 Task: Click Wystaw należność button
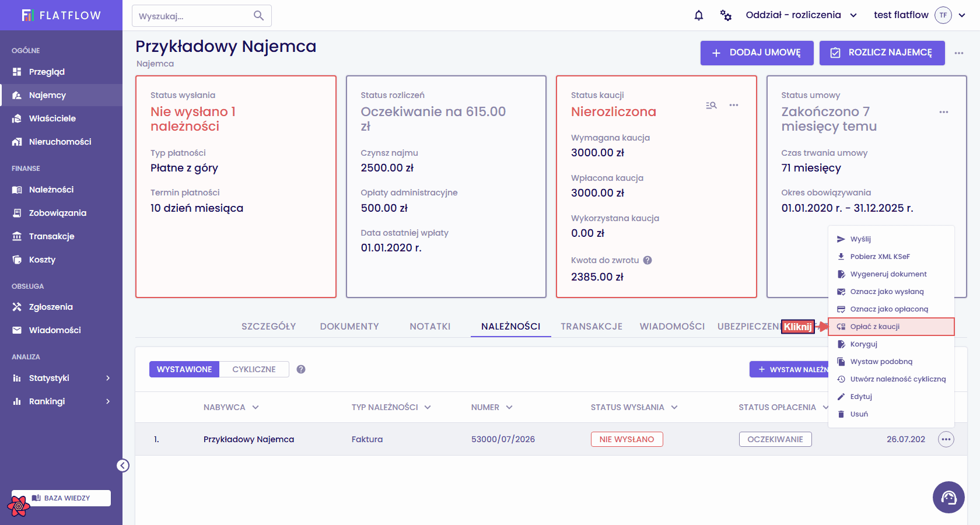pyautogui.click(x=789, y=369)
